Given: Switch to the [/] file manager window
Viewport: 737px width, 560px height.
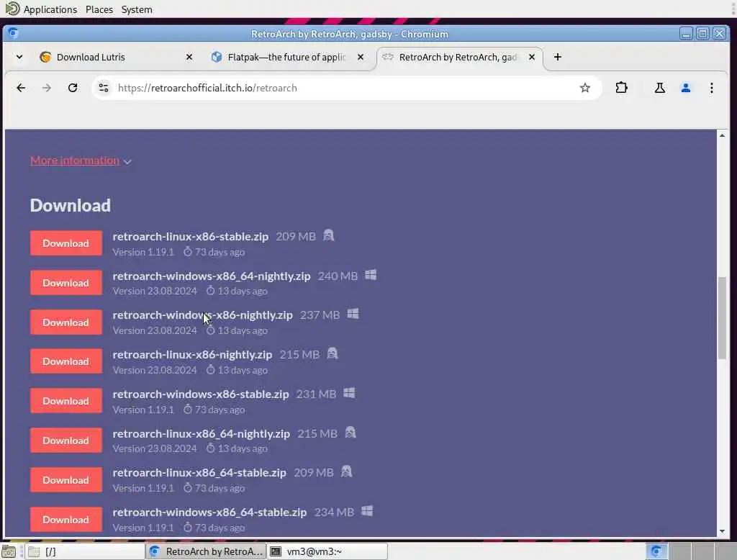Looking at the screenshot, I should [85, 551].
